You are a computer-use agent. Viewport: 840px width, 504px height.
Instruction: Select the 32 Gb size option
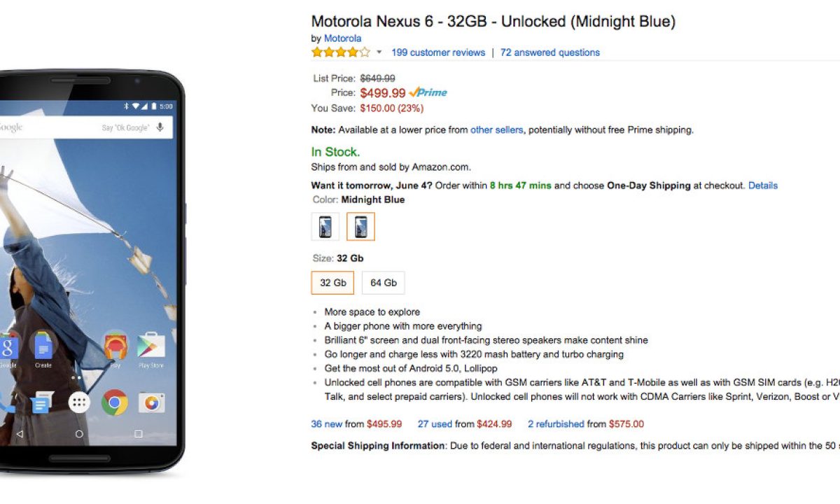[332, 283]
